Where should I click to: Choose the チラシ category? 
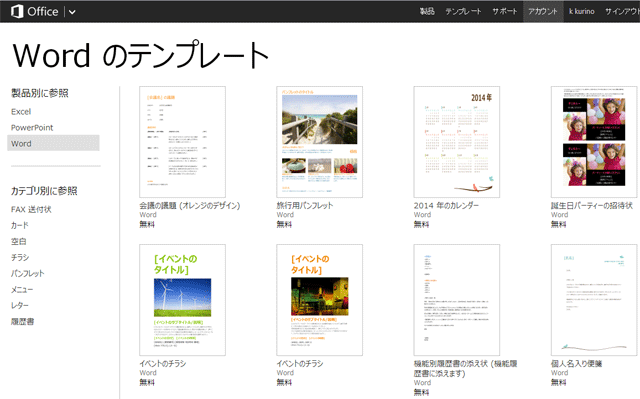(x=20, y=257)
